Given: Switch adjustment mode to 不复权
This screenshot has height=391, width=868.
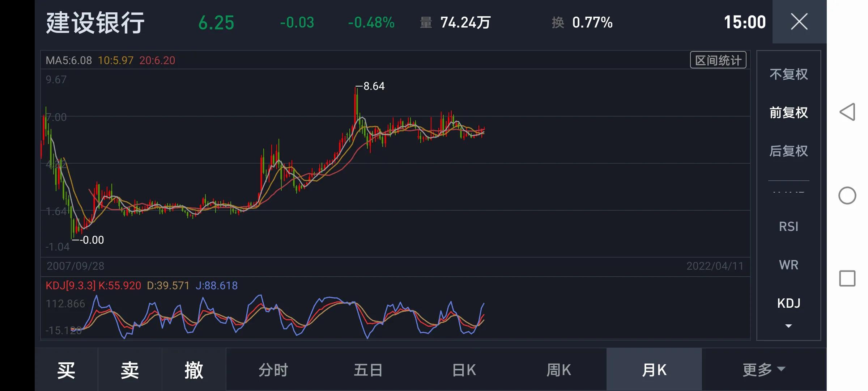Looking at the screenshot, I should [x=788, y=74].
